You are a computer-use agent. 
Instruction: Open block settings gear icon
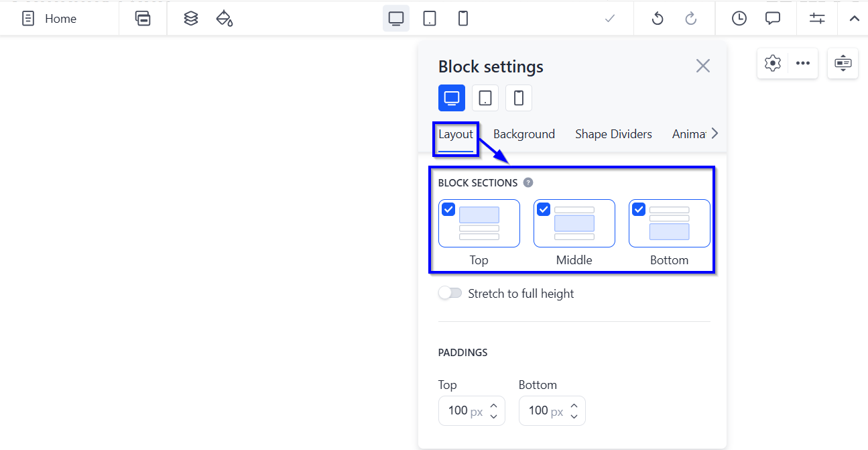tap(773, 63)
